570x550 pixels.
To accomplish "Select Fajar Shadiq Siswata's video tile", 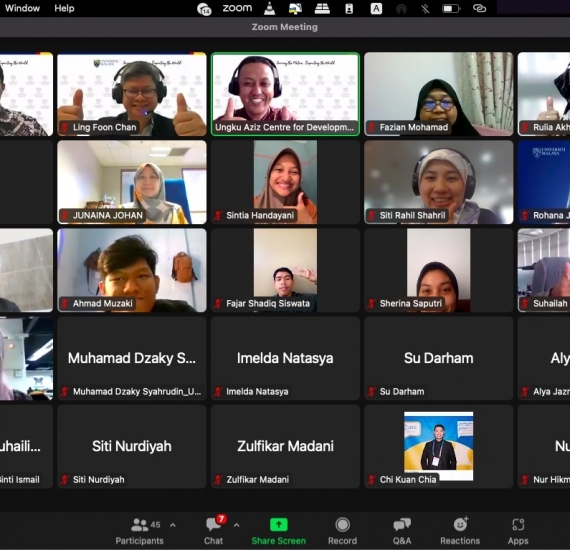I will pos(285,270).
